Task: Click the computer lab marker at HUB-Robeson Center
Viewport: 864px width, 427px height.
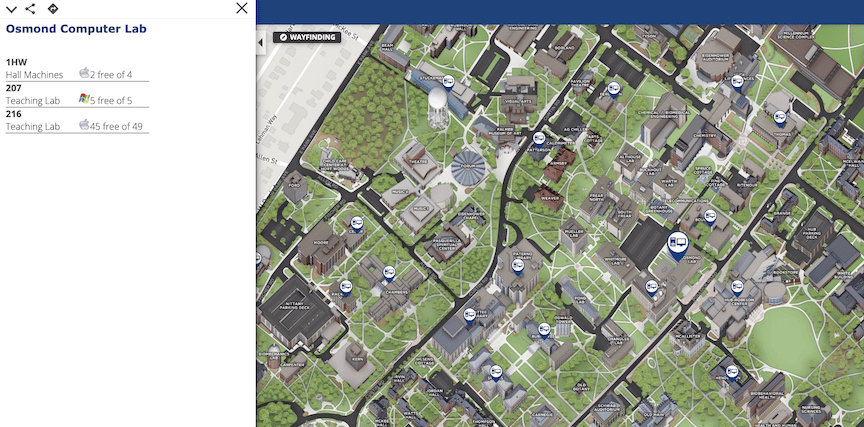Action: (x=737, y=287)
